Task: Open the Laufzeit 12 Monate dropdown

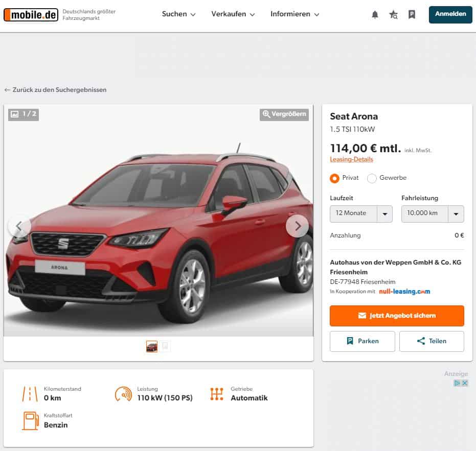Action: coord(361,214)
